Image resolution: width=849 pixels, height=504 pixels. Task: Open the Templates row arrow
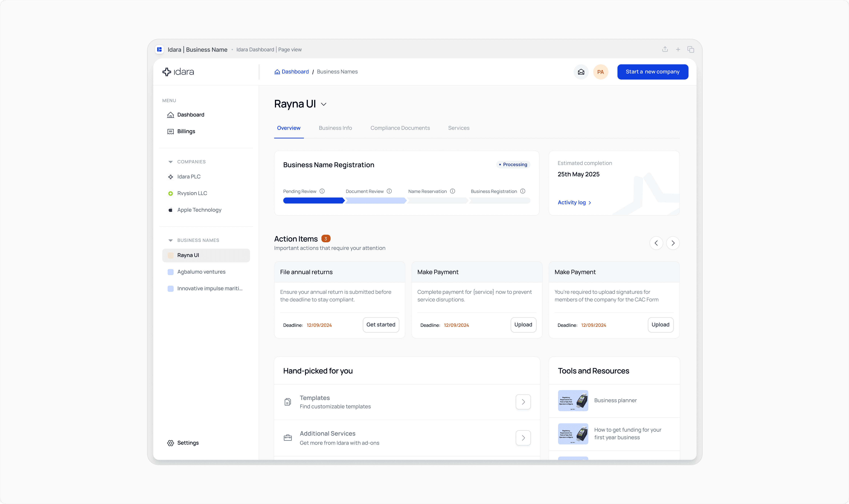(x=523, y=402)
